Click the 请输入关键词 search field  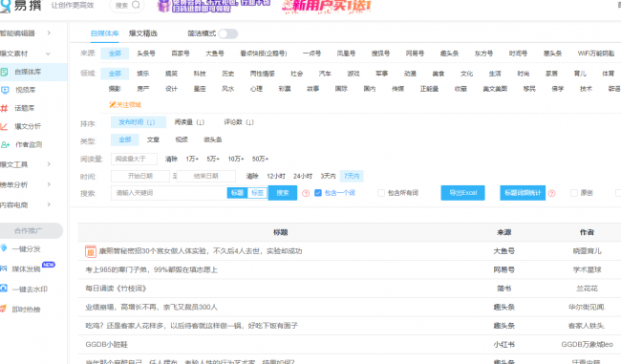point(169,193)
